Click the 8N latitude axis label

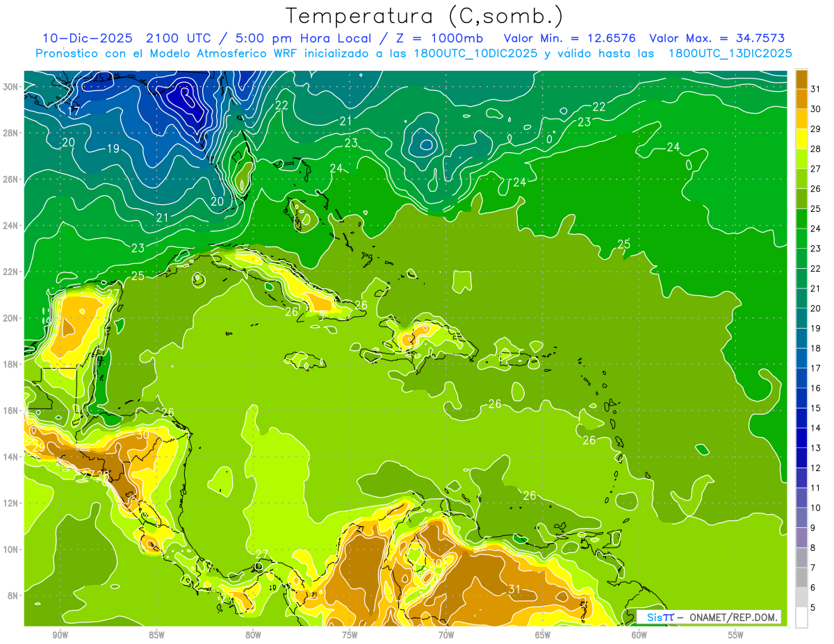point(14,595)
